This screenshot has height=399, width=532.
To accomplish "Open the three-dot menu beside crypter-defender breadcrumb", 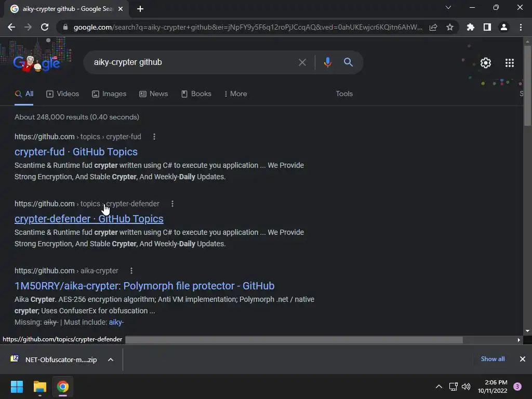I will (172, 204).
